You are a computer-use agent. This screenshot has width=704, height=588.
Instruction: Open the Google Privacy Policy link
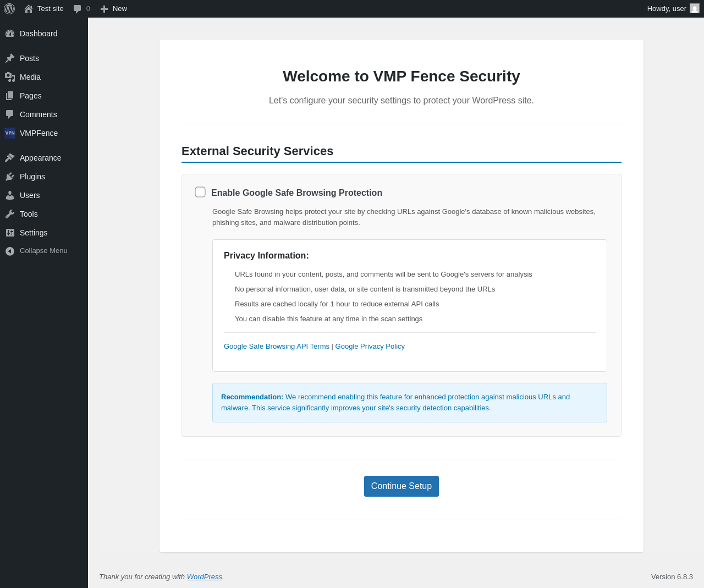(x=370, y=347)
